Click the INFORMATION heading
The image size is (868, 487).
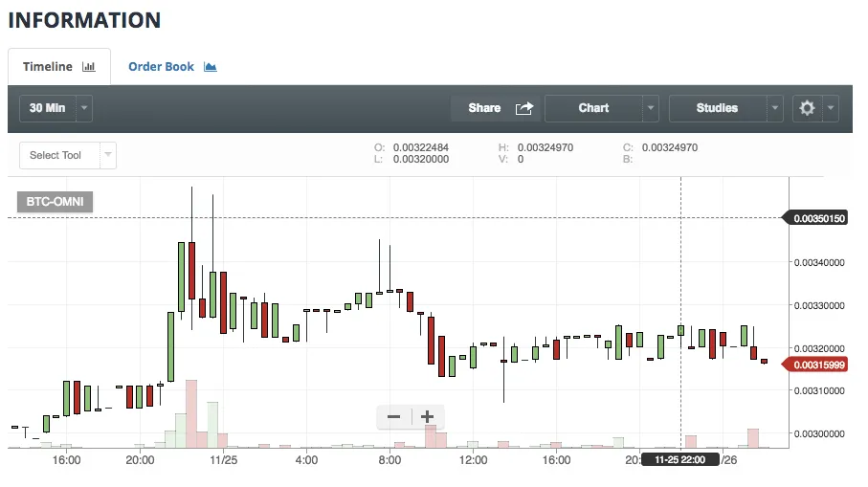[85, 20]
